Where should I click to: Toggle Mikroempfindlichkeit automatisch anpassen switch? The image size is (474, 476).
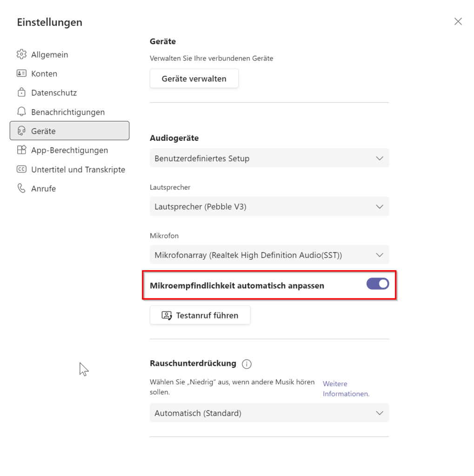point(377,284)
